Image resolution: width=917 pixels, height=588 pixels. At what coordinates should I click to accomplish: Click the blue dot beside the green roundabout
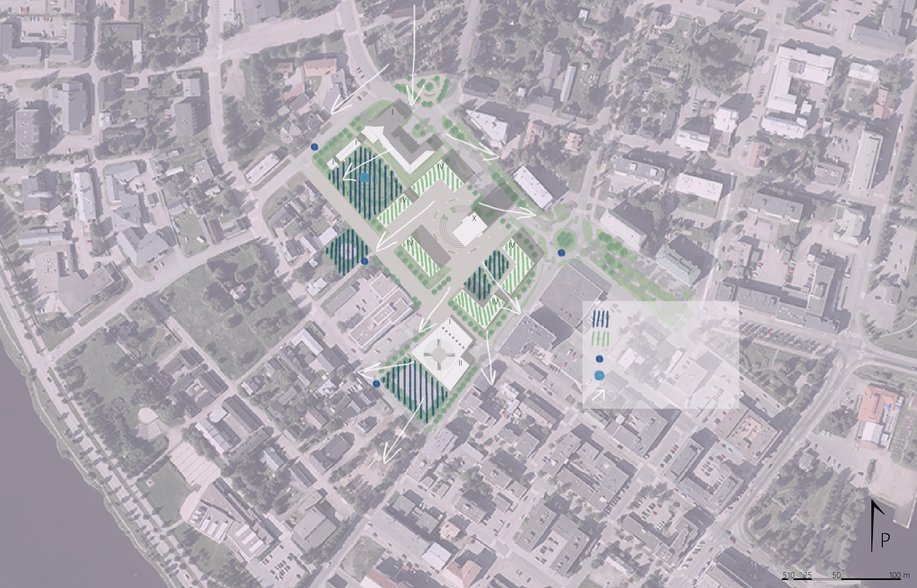(x=561, y=253)
